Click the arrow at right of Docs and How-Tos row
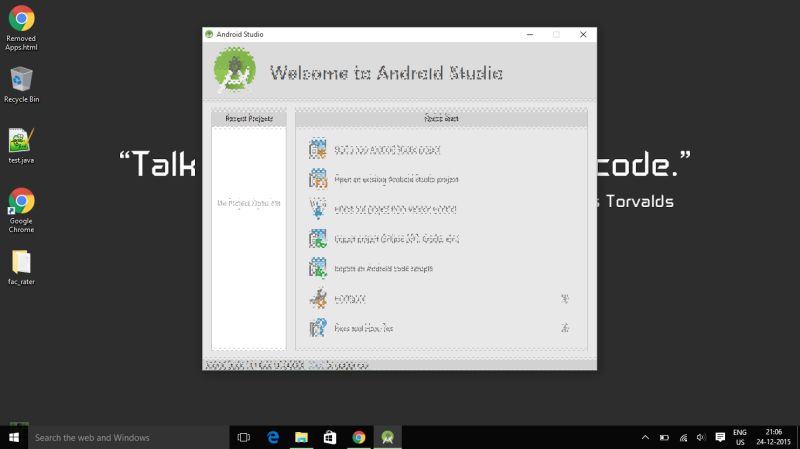This screenshot has height=449, width=800. (565, 328)
